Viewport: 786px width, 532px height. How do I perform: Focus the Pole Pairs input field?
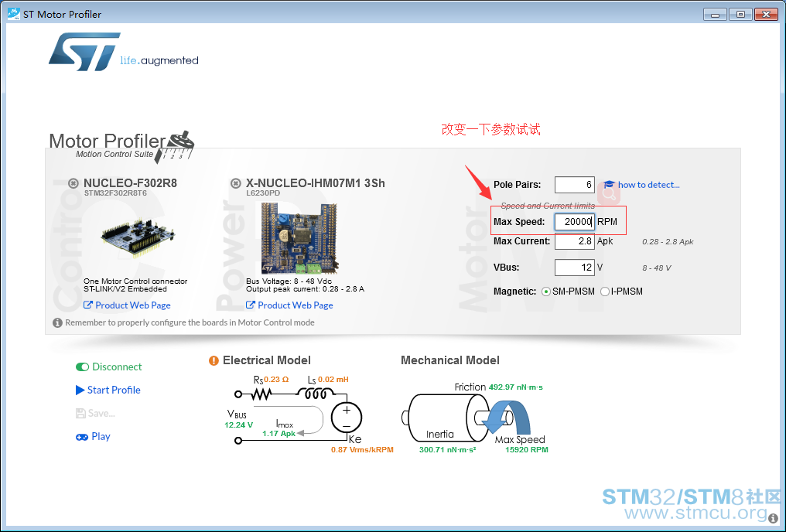coord(575,185)
